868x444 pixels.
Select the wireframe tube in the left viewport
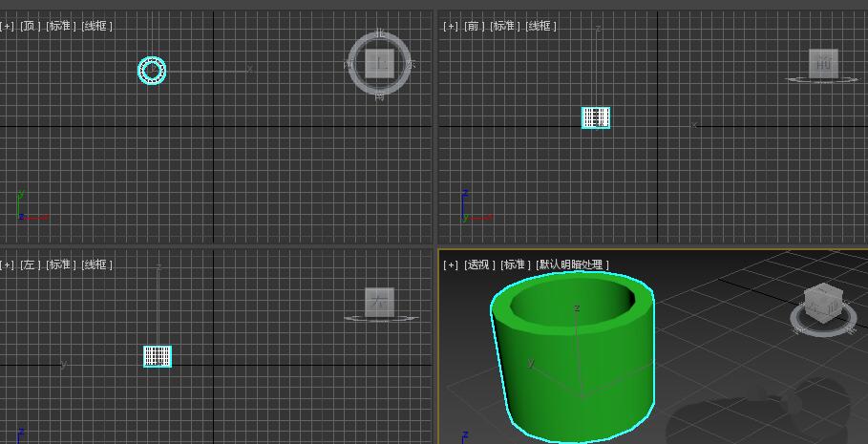coord(158,356)
